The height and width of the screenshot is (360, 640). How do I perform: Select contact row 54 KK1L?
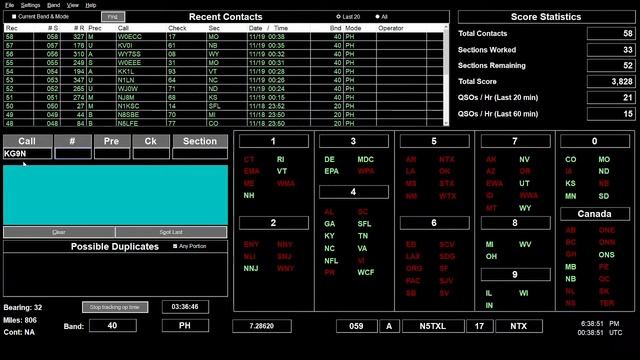(x=223, y=71)
